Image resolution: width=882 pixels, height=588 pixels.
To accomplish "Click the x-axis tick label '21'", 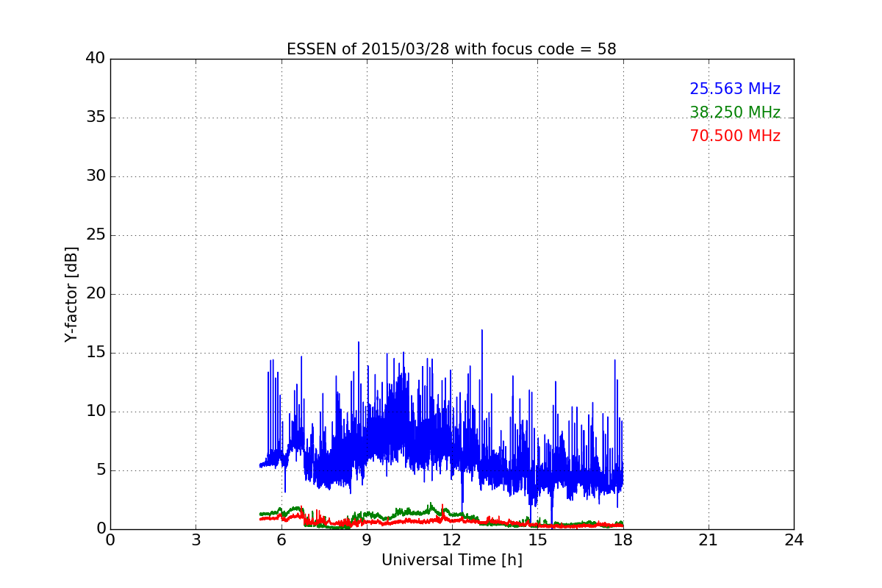I will point(709,540).
